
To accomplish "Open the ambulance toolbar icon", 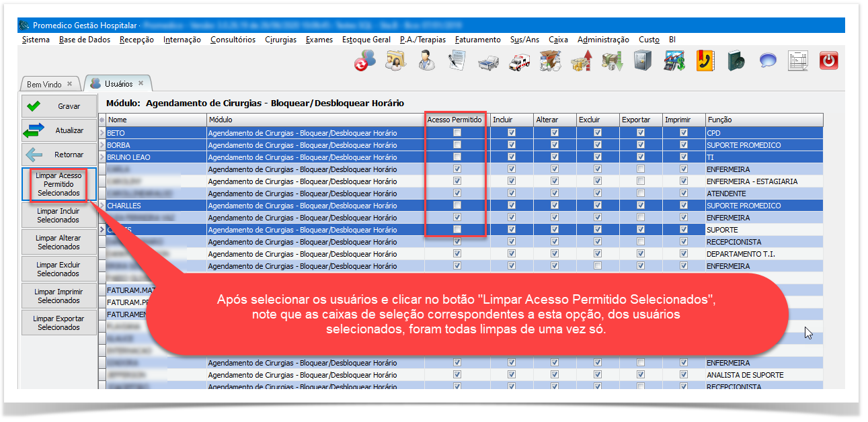I will [x=519, y=62].
